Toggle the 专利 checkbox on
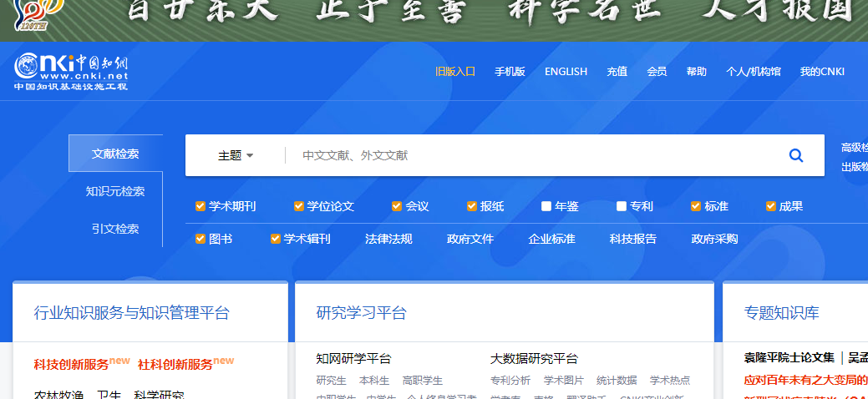This screenshot has width=868, height=399. (x=622, y=206)
